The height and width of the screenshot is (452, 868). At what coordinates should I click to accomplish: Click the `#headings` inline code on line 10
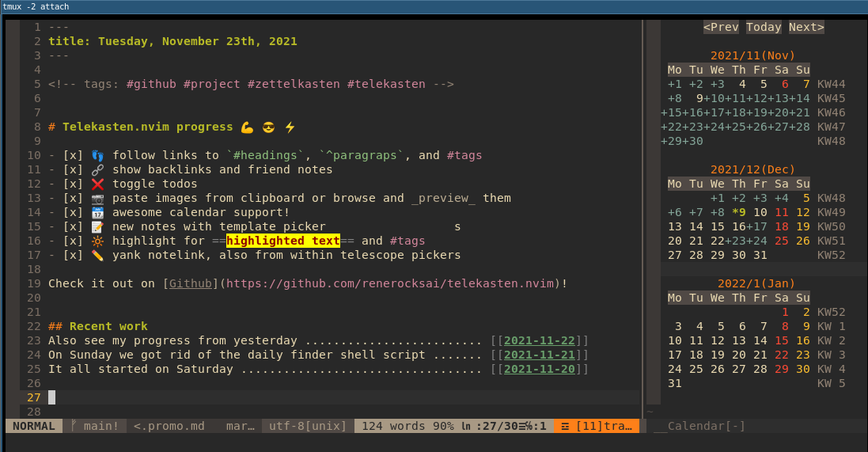point(265,156)
